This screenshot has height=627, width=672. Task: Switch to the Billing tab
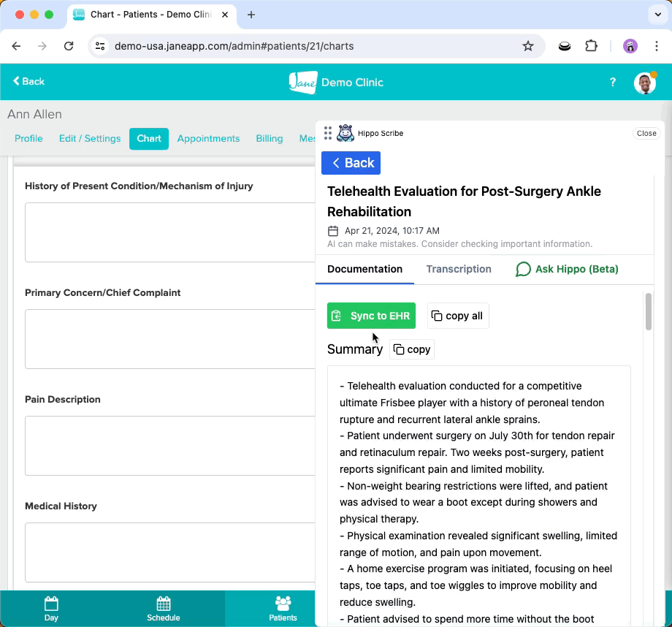tap(269, 139)
